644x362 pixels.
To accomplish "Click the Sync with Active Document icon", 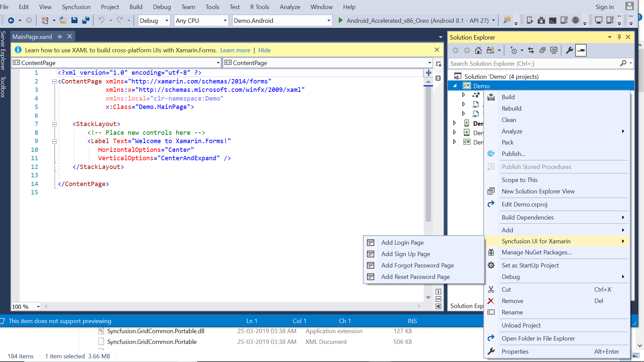I will point(531,50).
